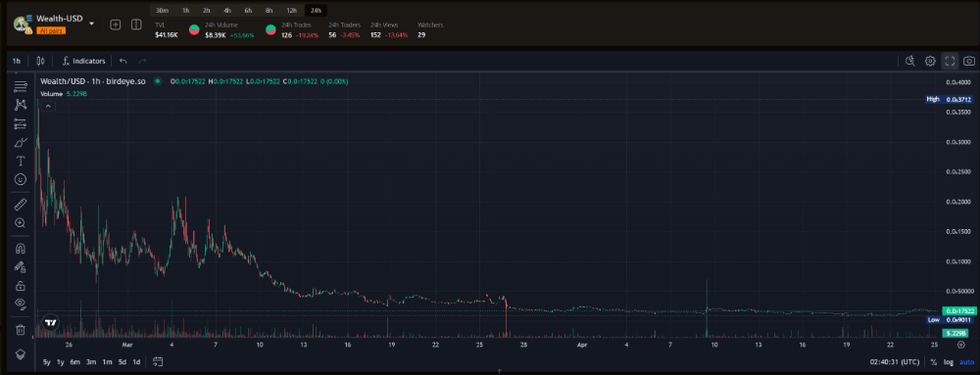Click the TradingView logo on chart
This screenshot has height=375, width=980.
(x=51, y=323)
